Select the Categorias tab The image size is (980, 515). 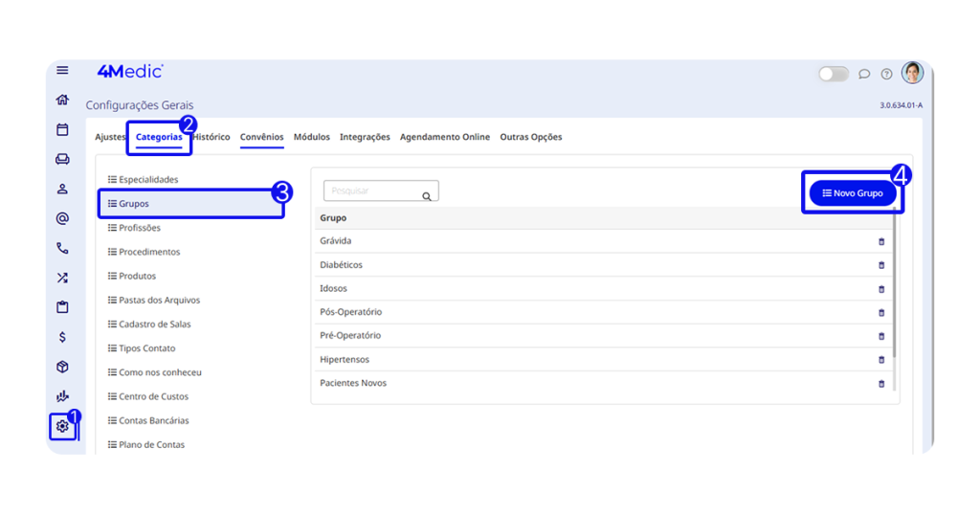[159, 137]
